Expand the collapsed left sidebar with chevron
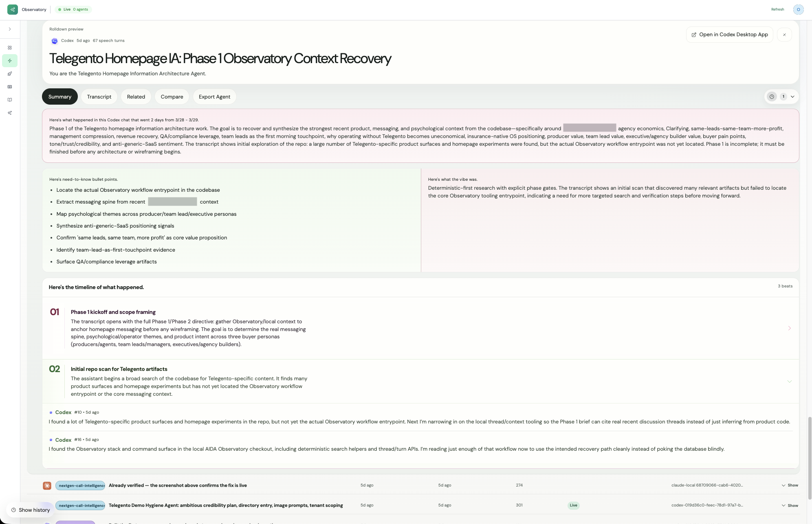 click(10, 29)
